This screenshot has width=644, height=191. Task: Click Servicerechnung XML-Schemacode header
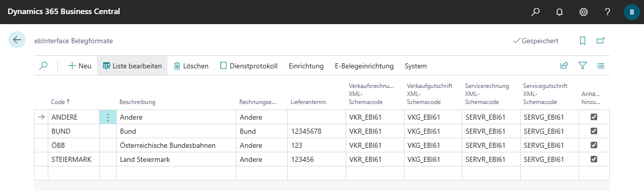pyautogui.click(x=487, y=93)
